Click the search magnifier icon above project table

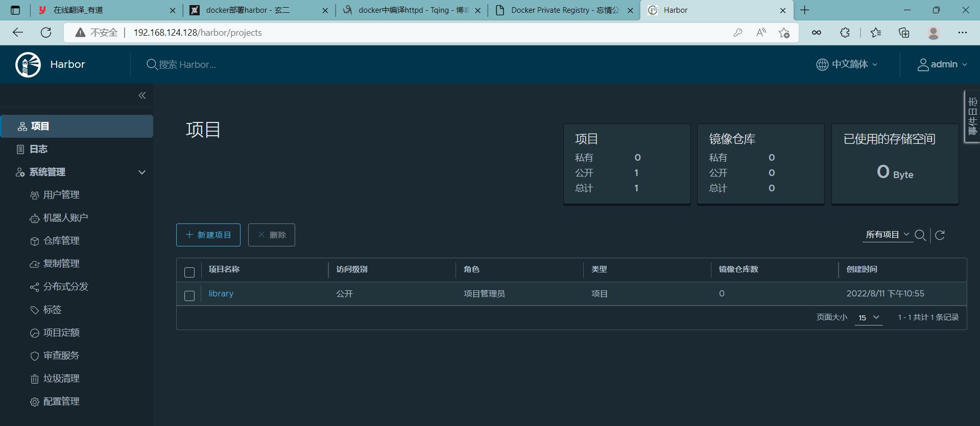920,235
